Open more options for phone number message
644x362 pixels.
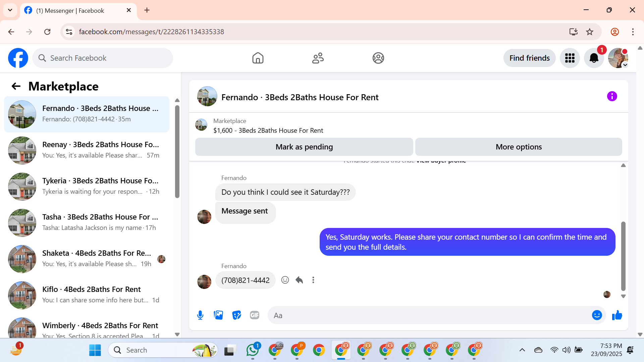point(313,280)
